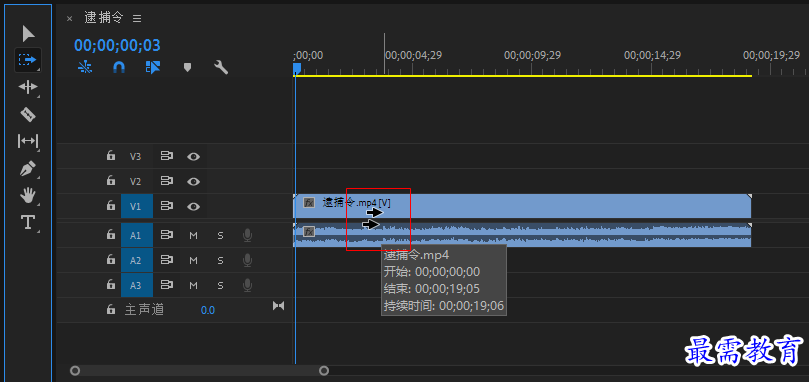Toggle nest sequence insert mode icon
The image size is (809, 382).
point(85,67)
